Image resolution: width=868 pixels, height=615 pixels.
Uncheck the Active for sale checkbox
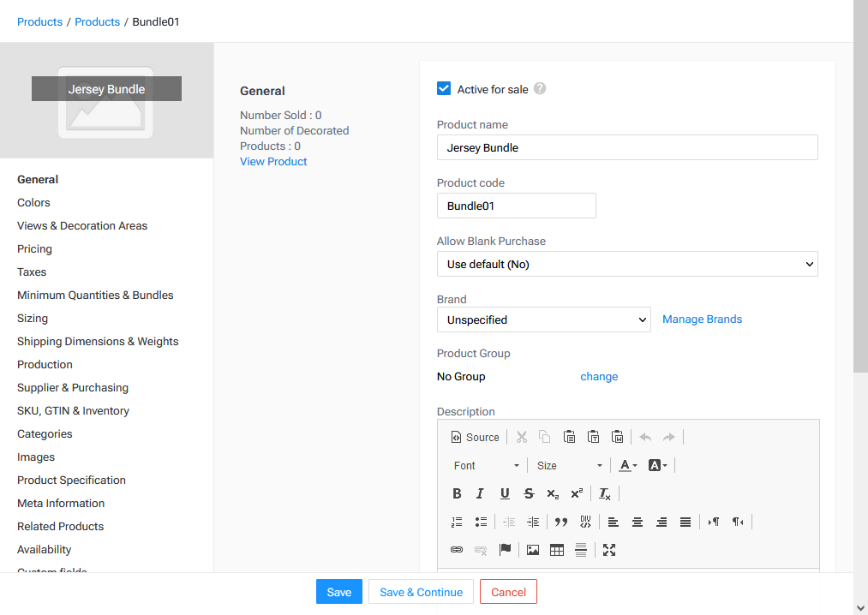[444, 88]
